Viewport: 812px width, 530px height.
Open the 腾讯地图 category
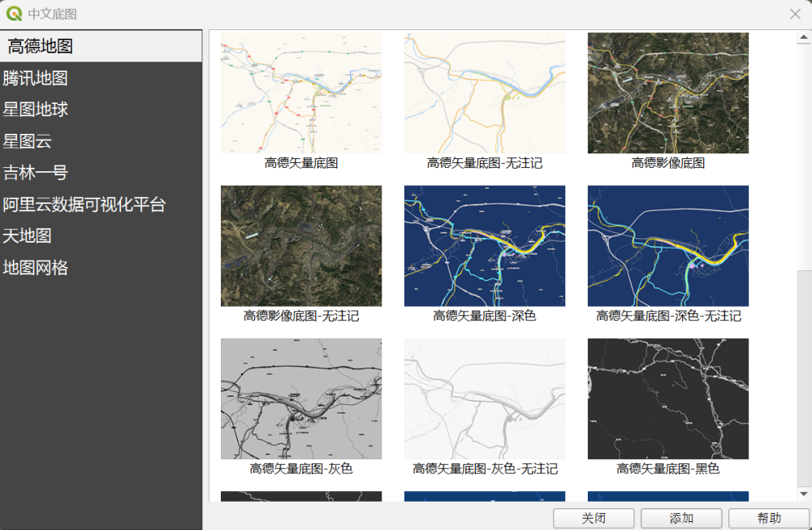pyautogui.click(x=36, y=78)
